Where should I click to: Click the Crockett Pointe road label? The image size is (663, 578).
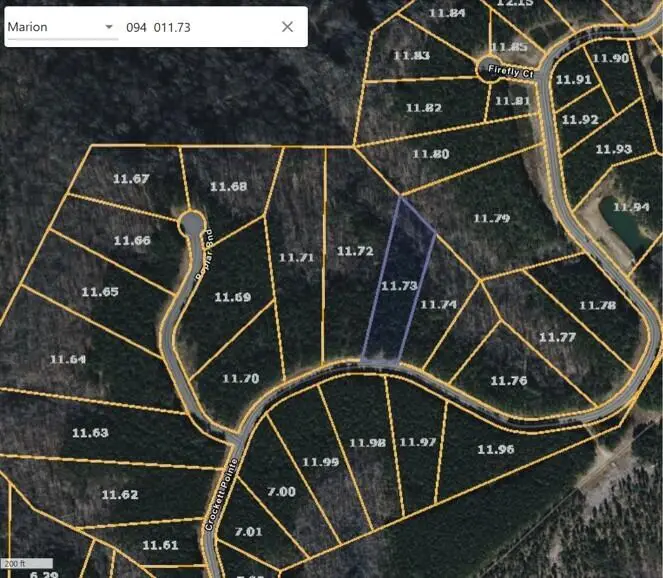(x=222, y=494)
